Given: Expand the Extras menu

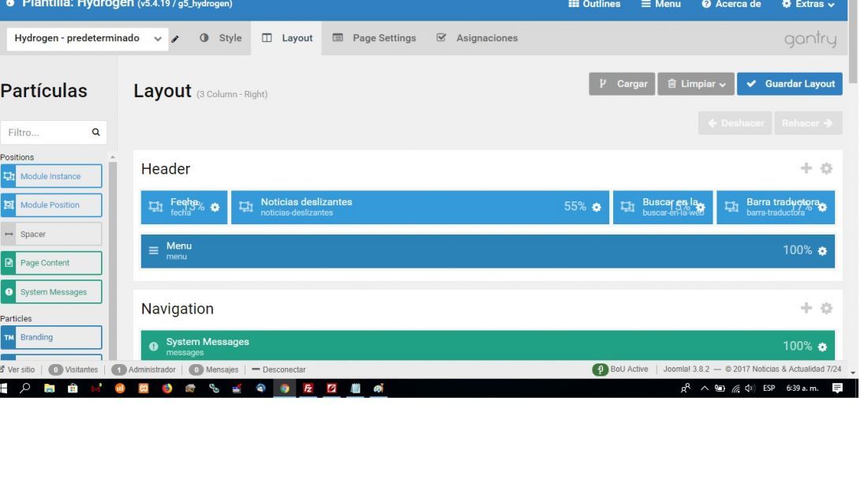Looking at the screenshot, I should tap(808, 5).
